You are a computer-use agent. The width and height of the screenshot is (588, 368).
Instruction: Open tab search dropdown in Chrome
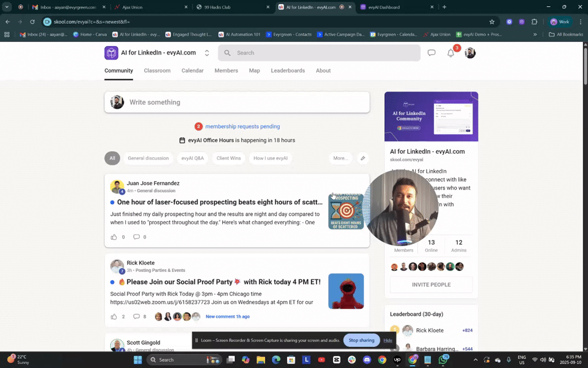pyautogui.click(x=7, y=7)
